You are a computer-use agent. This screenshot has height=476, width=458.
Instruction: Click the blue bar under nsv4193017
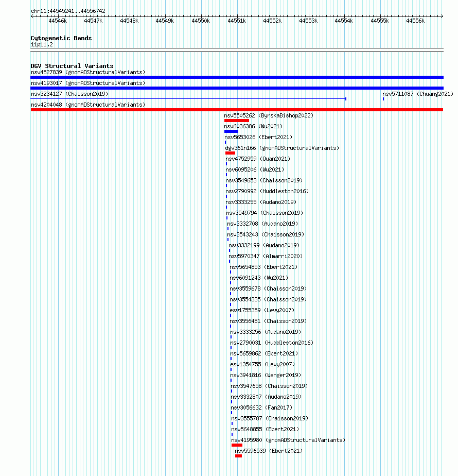(237, 88)
